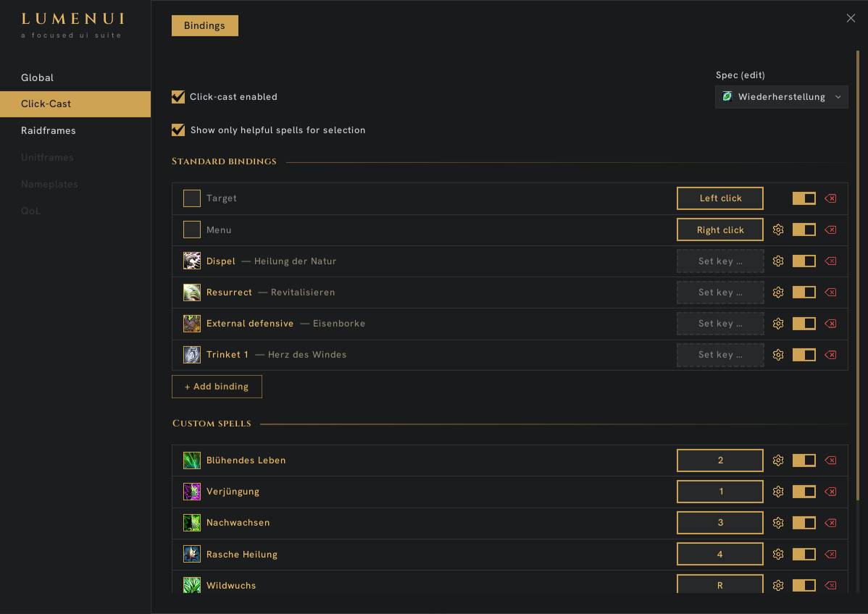Screen dimensions: 868x614
Task: Set key for External defensive binding
Action: tap(719, 324)
